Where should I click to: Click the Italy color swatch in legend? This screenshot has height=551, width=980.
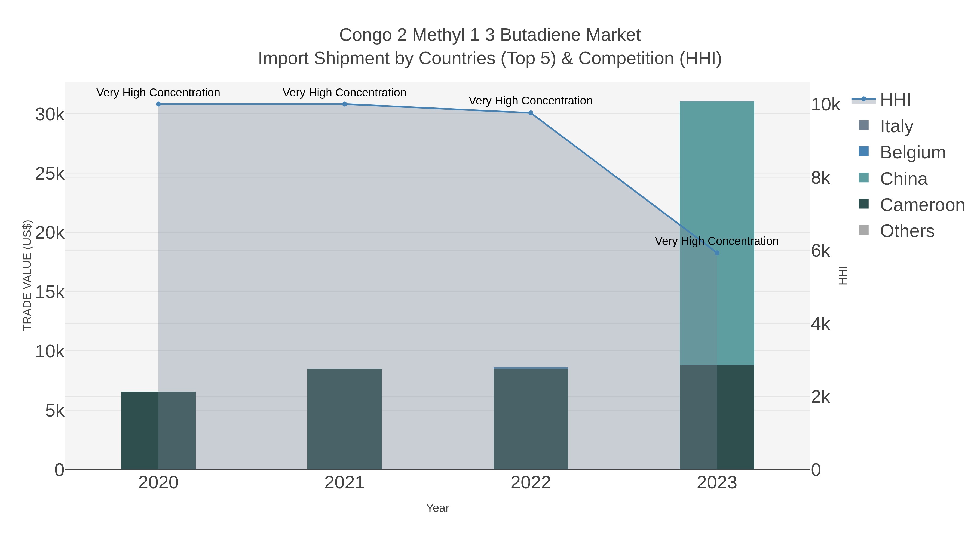tap(863, 125)
